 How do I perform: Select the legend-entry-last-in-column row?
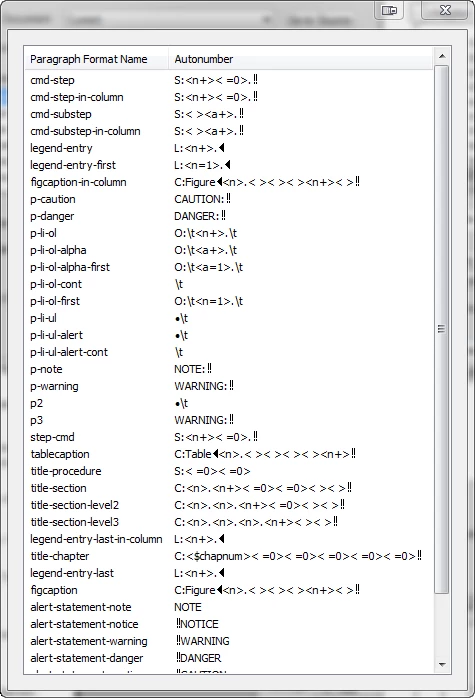(x=228, y=539)
